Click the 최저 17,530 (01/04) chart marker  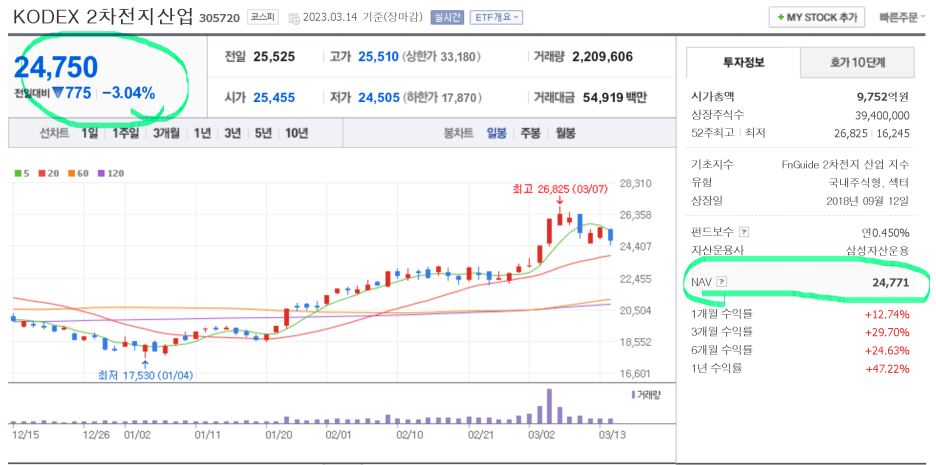pyautogui.click(x=146, y=375)
